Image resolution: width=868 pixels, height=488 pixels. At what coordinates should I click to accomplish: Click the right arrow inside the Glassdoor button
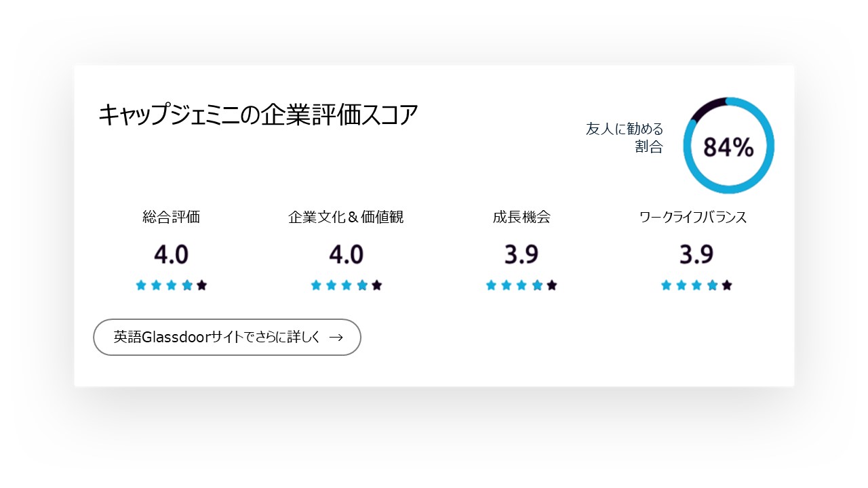(x=339, y=337)
